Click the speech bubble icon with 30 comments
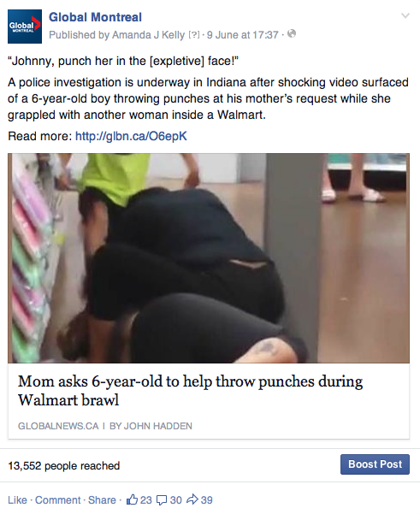This screenshot has width=420, height=514. (162, 500)
